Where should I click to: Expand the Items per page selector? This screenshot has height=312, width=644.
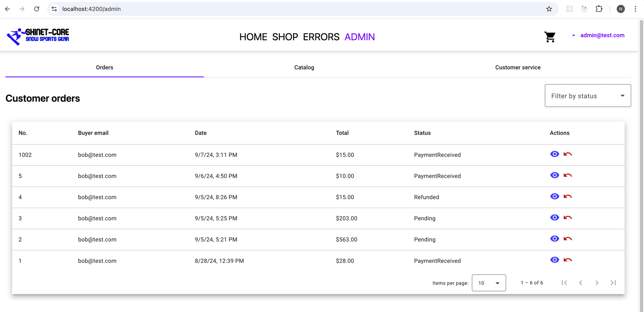click(488, 283)
